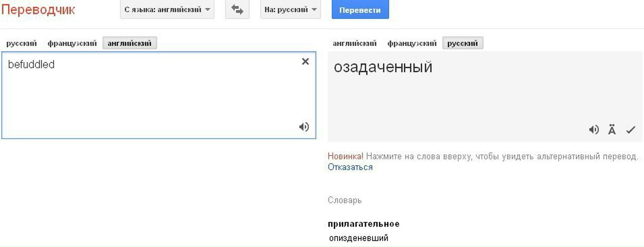Open the 'С языка: английский' dropdown
Viewport: 644px width, 247px height.
167,9
